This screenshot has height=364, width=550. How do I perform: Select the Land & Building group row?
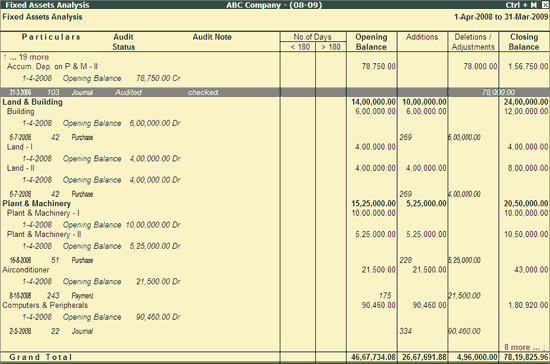[x=275, y=102]
